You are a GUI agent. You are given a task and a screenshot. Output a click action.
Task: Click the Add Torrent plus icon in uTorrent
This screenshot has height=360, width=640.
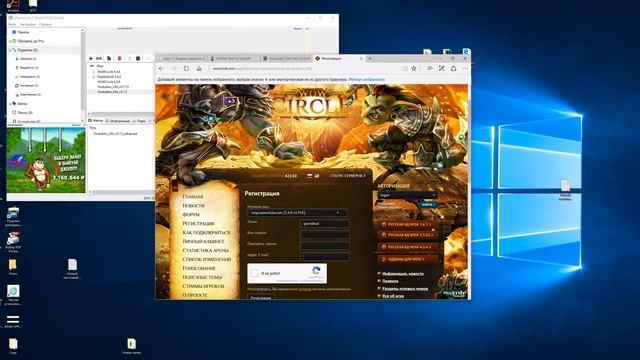[91, 58]
